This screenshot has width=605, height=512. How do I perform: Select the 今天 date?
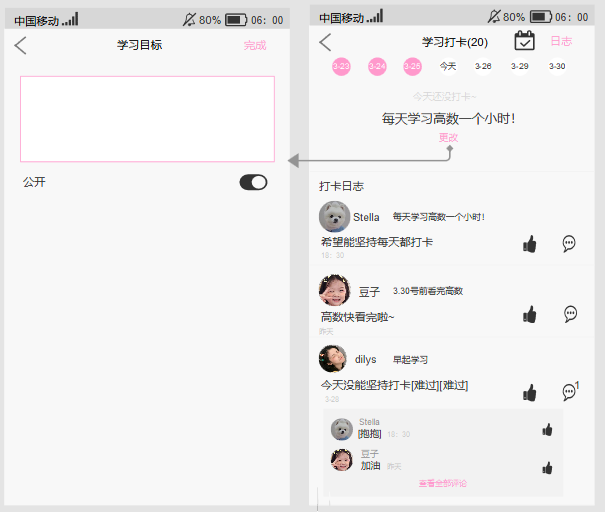click(x=448, y=66)
